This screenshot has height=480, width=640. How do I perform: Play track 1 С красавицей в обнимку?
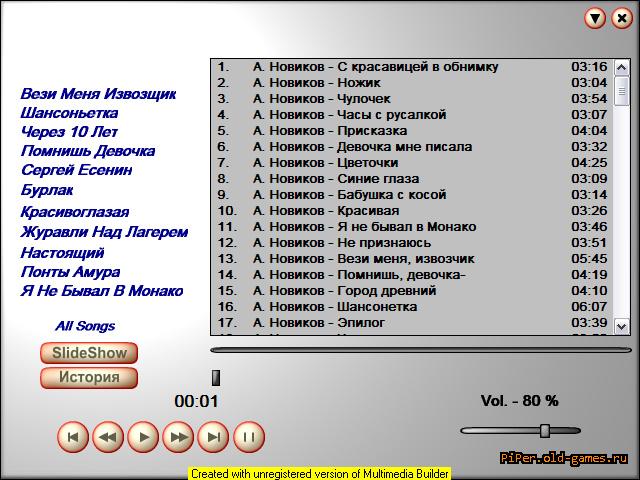click(x=412, y=67)
